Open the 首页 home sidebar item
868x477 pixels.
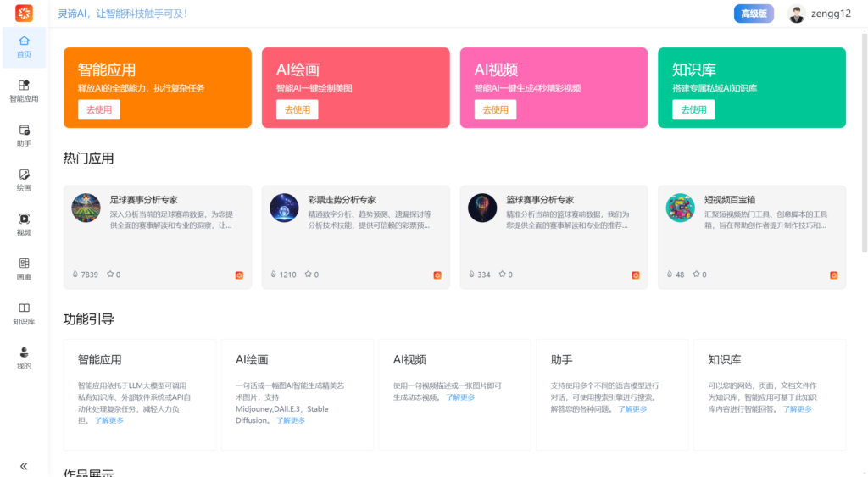(24, 47)
